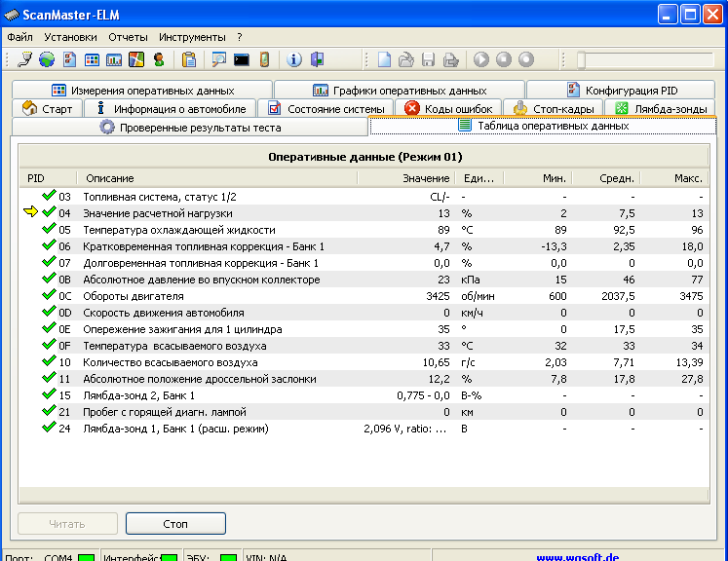Open the www.wgsoft.de link
Viewport: 728px width, 561px height.
(578, 558)
